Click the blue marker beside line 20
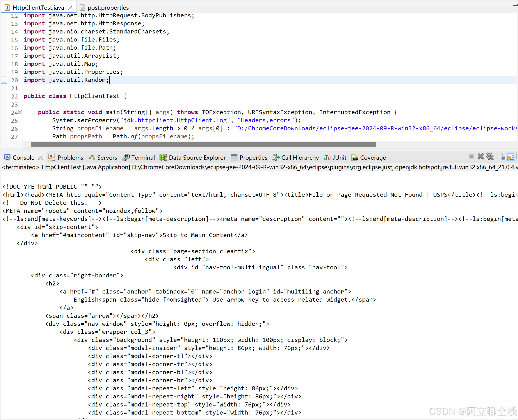 point(4,80)
